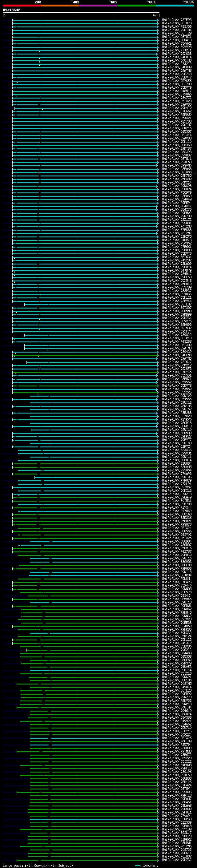Click the UniRef100_B2WQB4 entry
This screenshot has width=197, height=868.
pyautogui.click(x=177, y=464)
